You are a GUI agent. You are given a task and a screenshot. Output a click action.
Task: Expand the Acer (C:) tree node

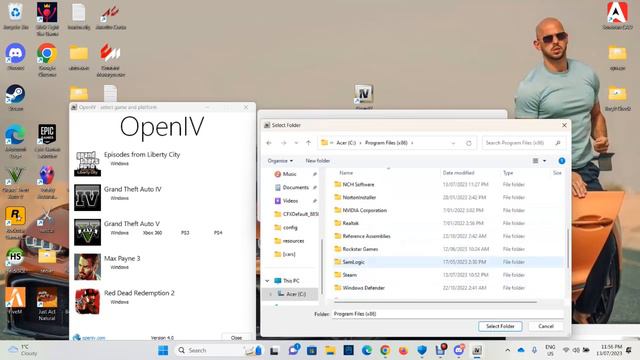tap(270, 294)
